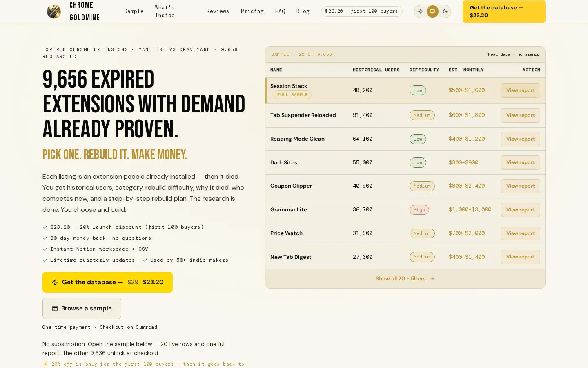
Task: View report for Dark Sites
Action: pos(520,162)
